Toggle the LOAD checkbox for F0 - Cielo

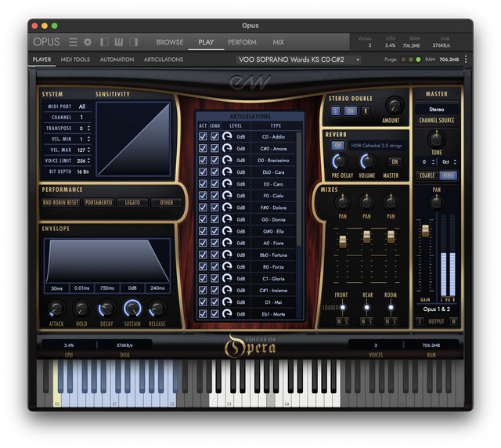(214, 196)
